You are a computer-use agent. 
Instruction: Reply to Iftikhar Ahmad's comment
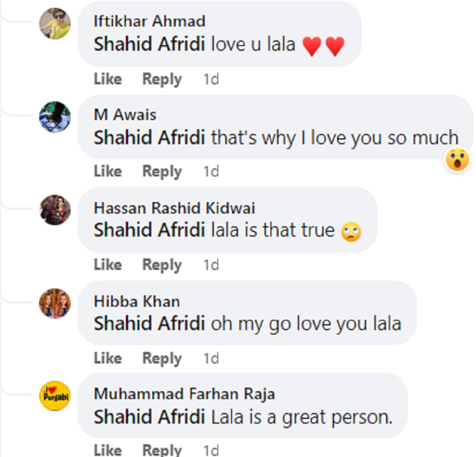click(x=162, y=79)
